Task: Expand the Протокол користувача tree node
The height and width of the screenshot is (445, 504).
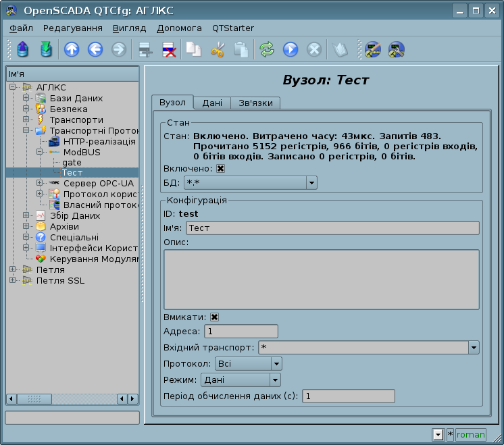Action: tap(40, 193)
